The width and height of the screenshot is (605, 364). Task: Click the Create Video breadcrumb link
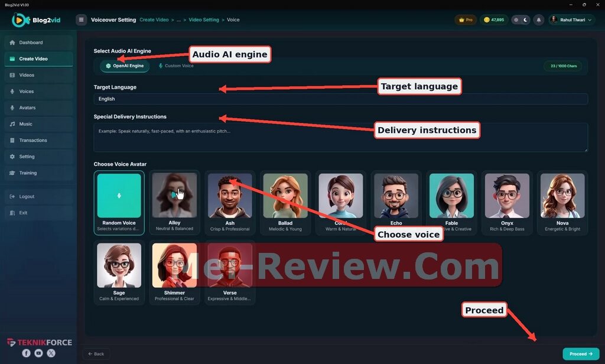pos(154,19)
